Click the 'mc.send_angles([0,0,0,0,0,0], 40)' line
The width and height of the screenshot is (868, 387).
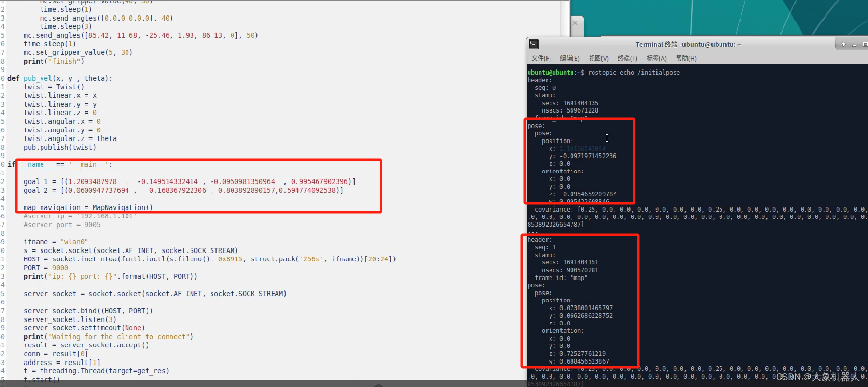tap(106, 18)
